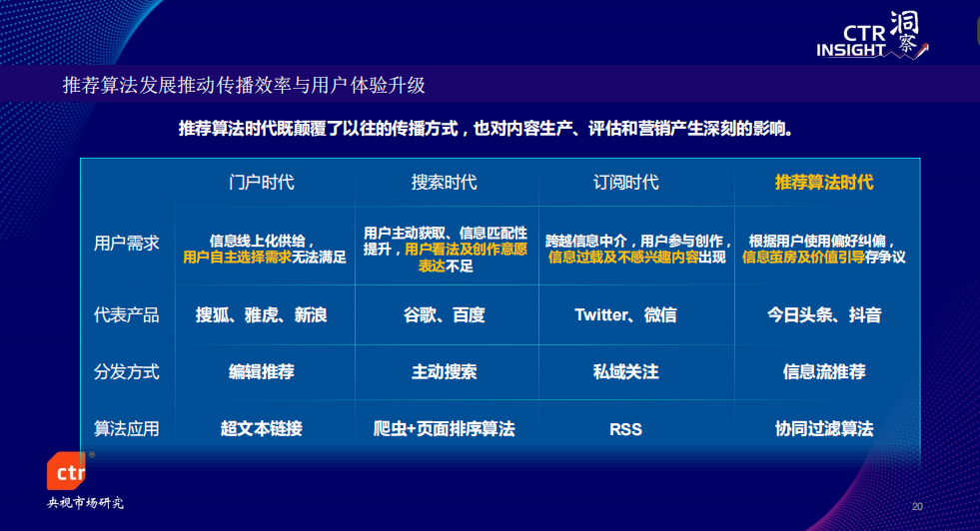The height and width of the screenshot is (531, 980).
Task: Select the subtitle sentence starting with 推荐算法时代既颠覆了
Action: (x=486, y=129)
